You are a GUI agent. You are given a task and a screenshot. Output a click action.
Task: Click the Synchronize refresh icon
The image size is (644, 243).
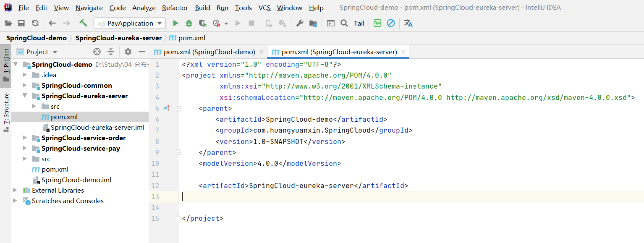coord(35,24)
